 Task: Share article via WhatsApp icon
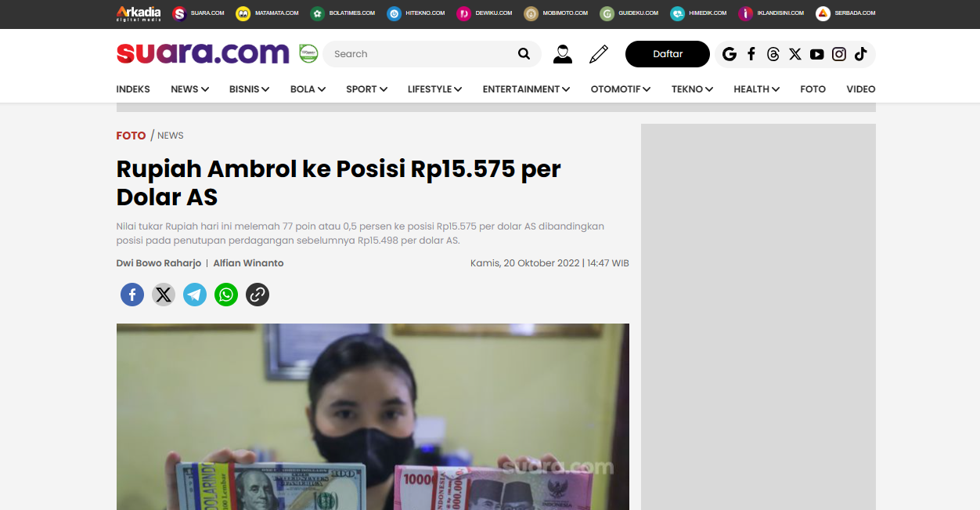click(226, 295)
